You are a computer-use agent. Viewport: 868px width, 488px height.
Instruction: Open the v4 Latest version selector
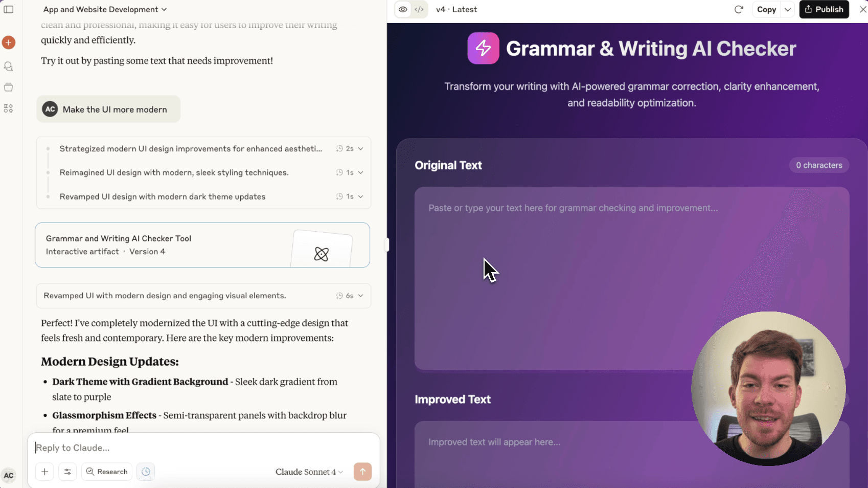[x=456, y=9]
